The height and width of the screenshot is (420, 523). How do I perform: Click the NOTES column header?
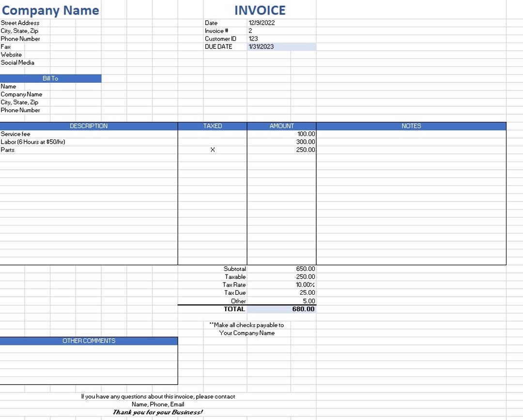pyautogui.click(x=411, y=126)
